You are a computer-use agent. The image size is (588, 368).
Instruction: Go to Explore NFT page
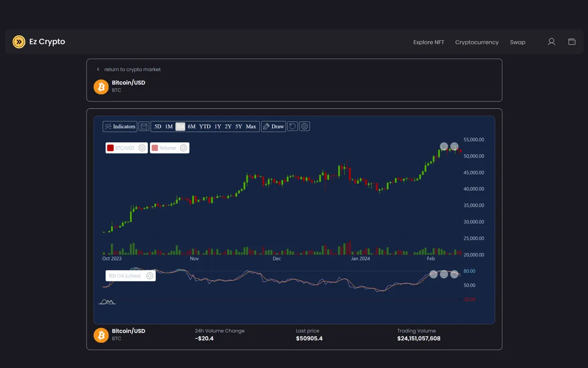click(429, 42)
